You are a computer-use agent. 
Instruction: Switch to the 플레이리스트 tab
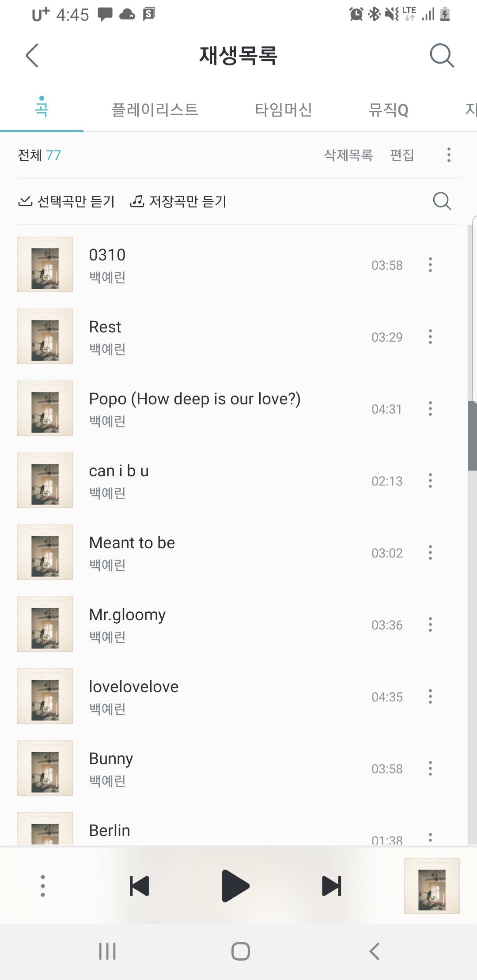pyautogui.click(x=155, y=110)
